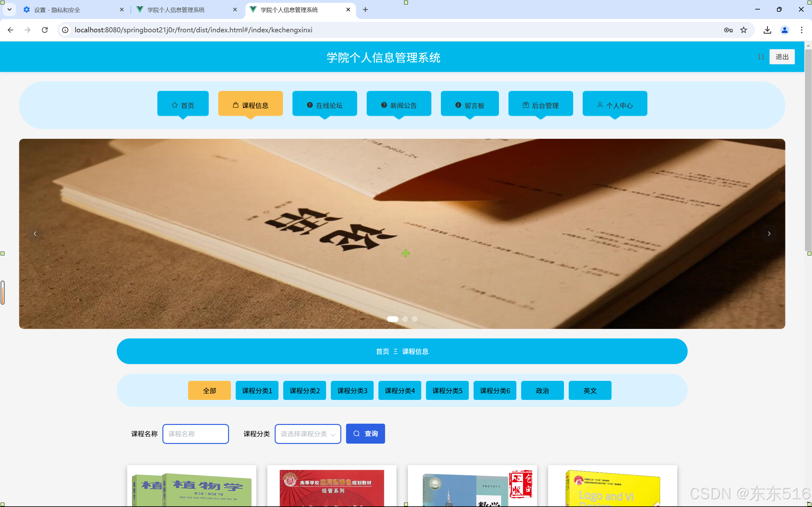Viewport: 812px width, 507px height.
Task: Open the password key icon in address bar
Action: click(x=728, y=30)
